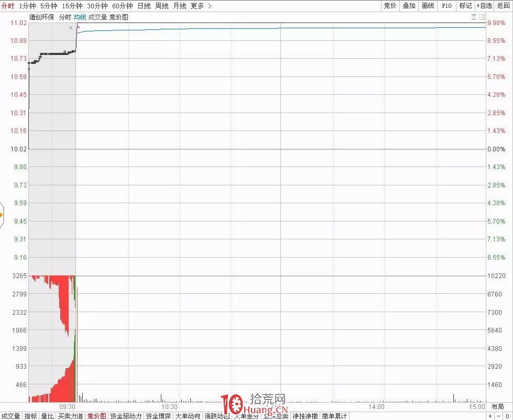Close the auction area with X icon
This screenshot has width=513, height=420.
[71, 28]
